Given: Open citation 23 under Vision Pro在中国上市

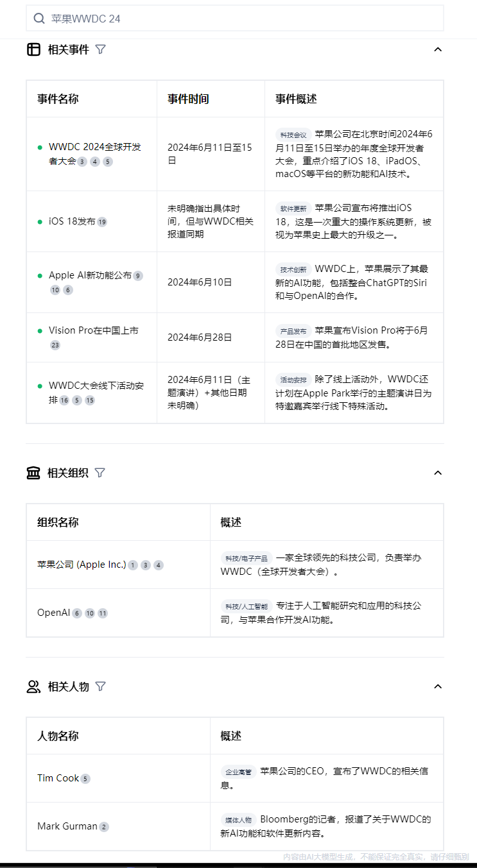Looking at the screenshot, I should tap(55, 345).
